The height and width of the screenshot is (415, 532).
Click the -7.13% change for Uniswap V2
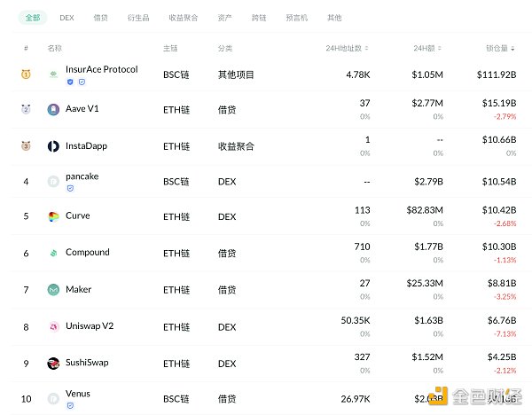click(505, 334)
